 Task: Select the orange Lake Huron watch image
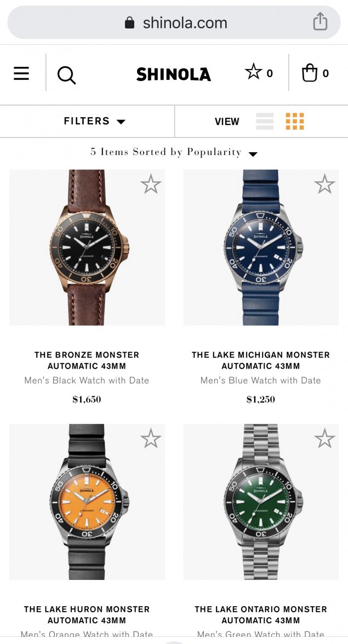pos(87,502)
